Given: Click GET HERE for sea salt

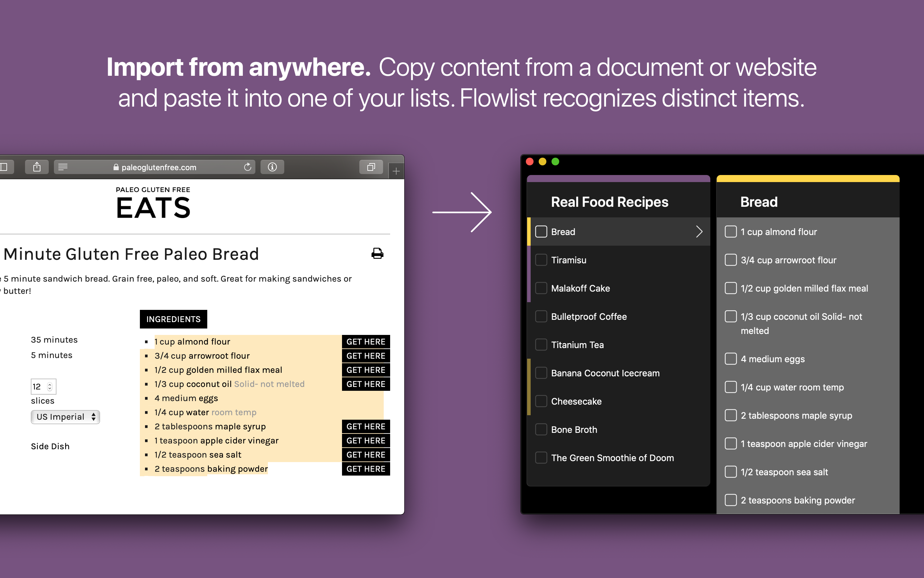Looking at the screenshot, I should pyautogui.click(x=366, y=455).
